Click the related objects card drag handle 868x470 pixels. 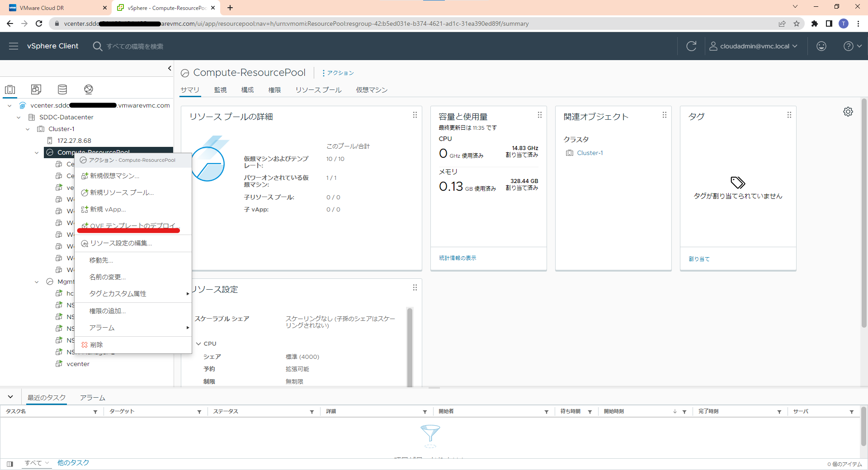pyautogui.click(x=665, y=115)
